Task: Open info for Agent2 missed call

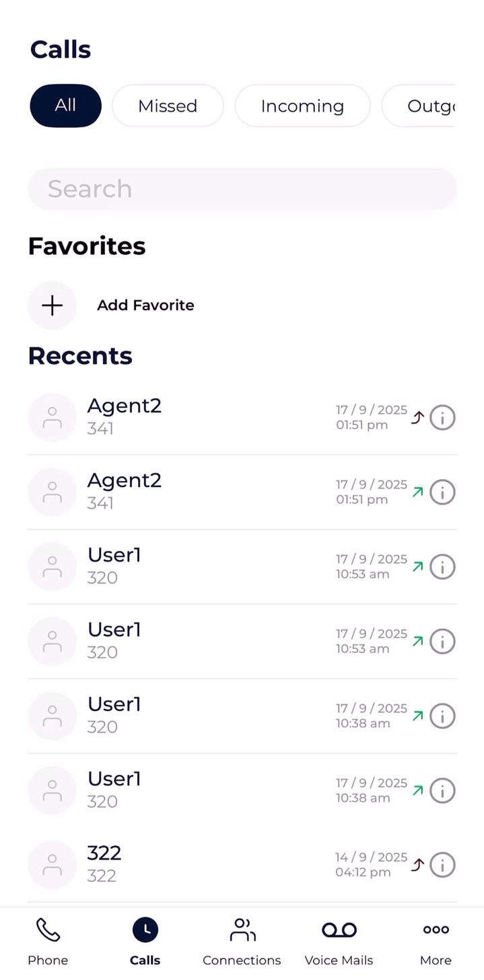Action: [442, 418]
